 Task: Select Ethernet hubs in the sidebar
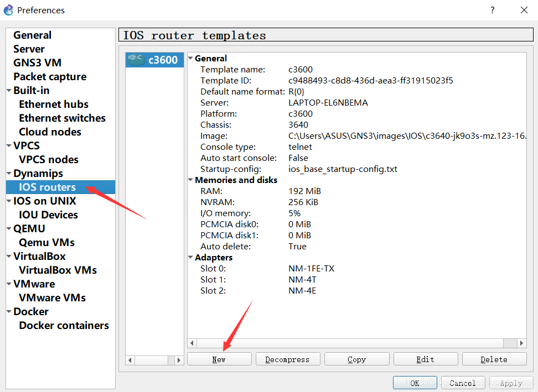click(54, 104)
